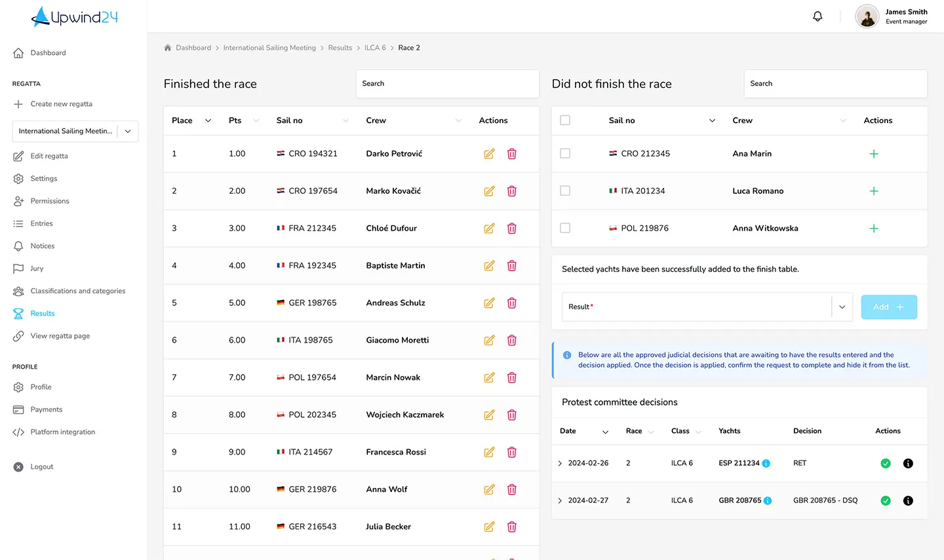Tick checkbox for CRO 212345
Viewport: 944px width, 560px height.
[x=565, y=153]
